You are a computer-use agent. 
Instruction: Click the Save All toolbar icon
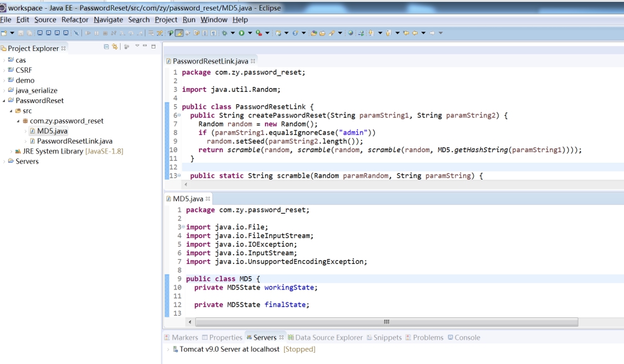[x=29, y=33]
